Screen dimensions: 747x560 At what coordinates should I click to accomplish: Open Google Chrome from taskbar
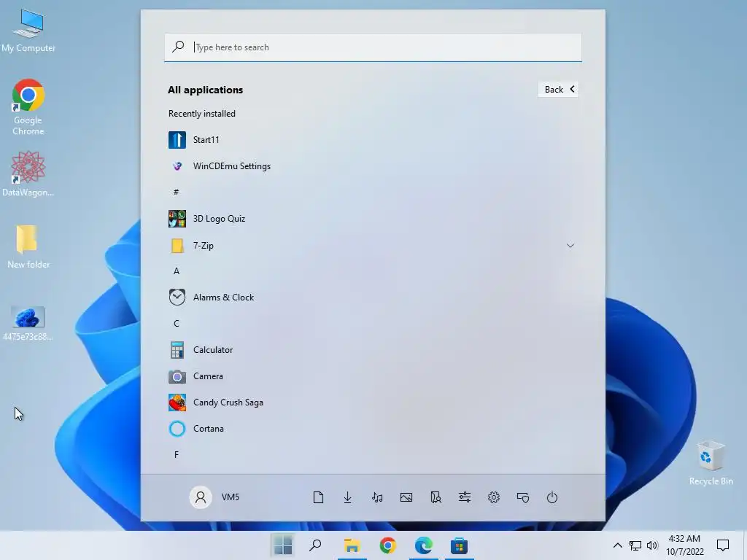(x=388, y=545)
